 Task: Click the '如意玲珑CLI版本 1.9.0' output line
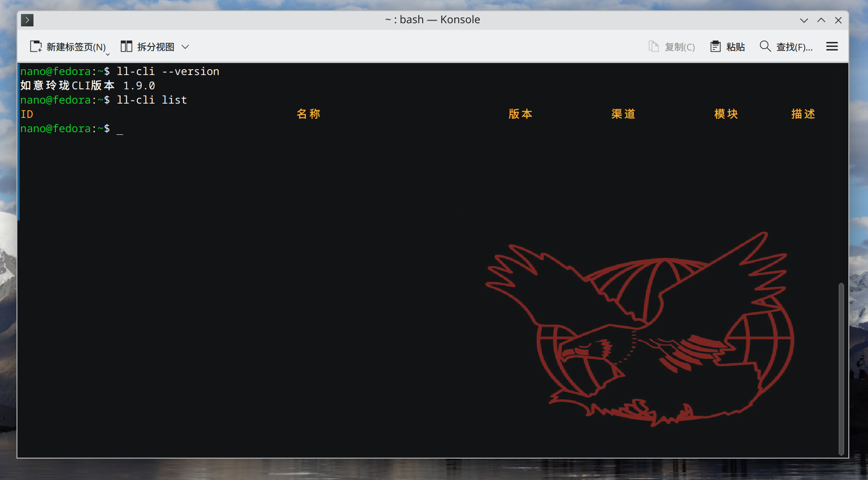coord(88,86)
